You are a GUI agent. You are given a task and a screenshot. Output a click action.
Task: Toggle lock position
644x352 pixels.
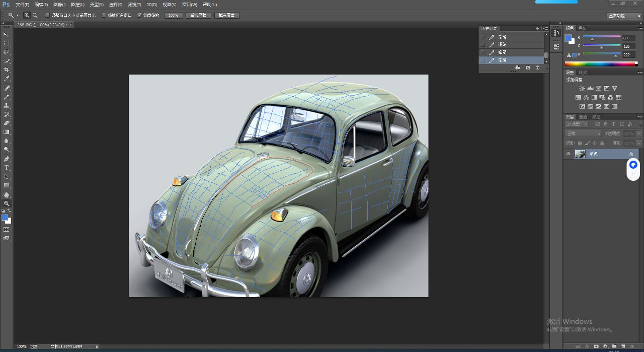click(595, 143)
